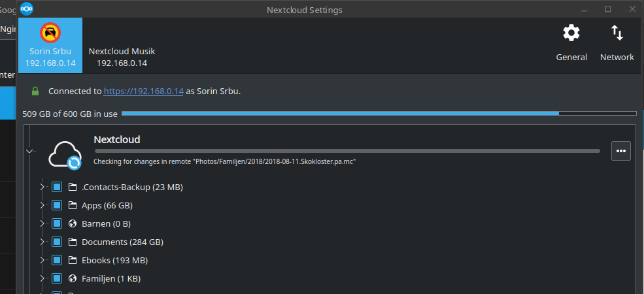The width and height of the screenshot is (644, 294).
Task: Click folder icon next to .Contacts-Backup
Action: click(x=73, y=188)
